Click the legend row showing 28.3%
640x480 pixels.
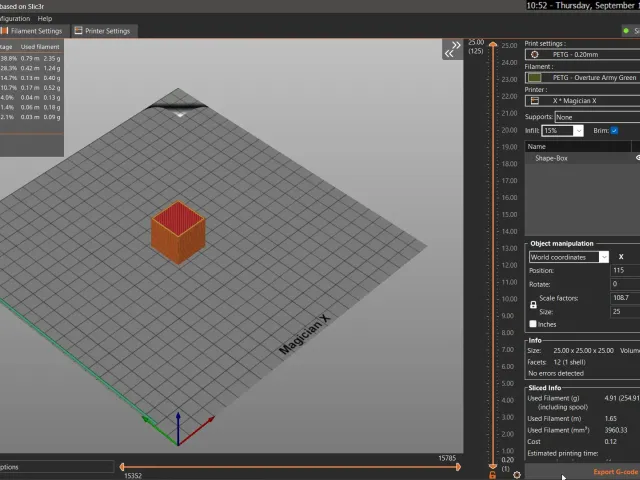point(31,68)
